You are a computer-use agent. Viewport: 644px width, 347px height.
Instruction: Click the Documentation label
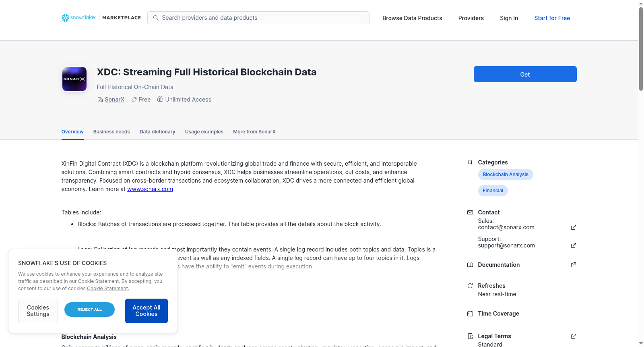pyautogui.click(x=499, y=265)
